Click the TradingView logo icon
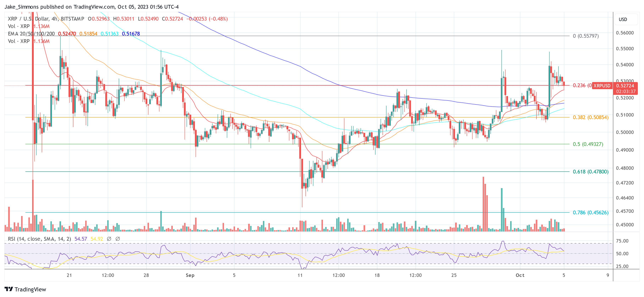Image resolution: width=644 pixels, height=297 pixels. coord(9,289)
